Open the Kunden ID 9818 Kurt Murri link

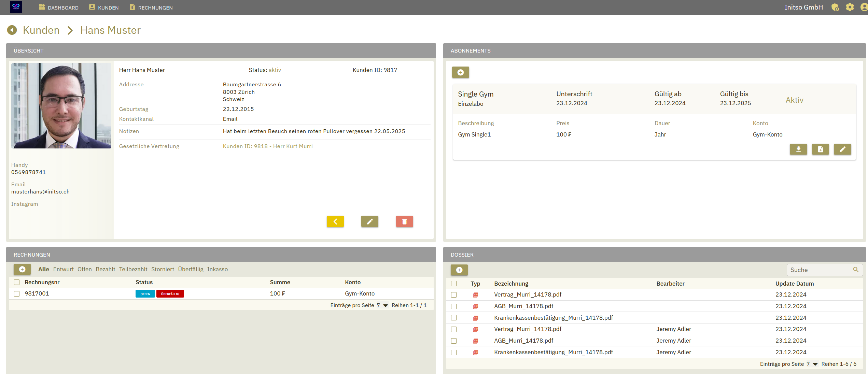(x=267, y=146)
